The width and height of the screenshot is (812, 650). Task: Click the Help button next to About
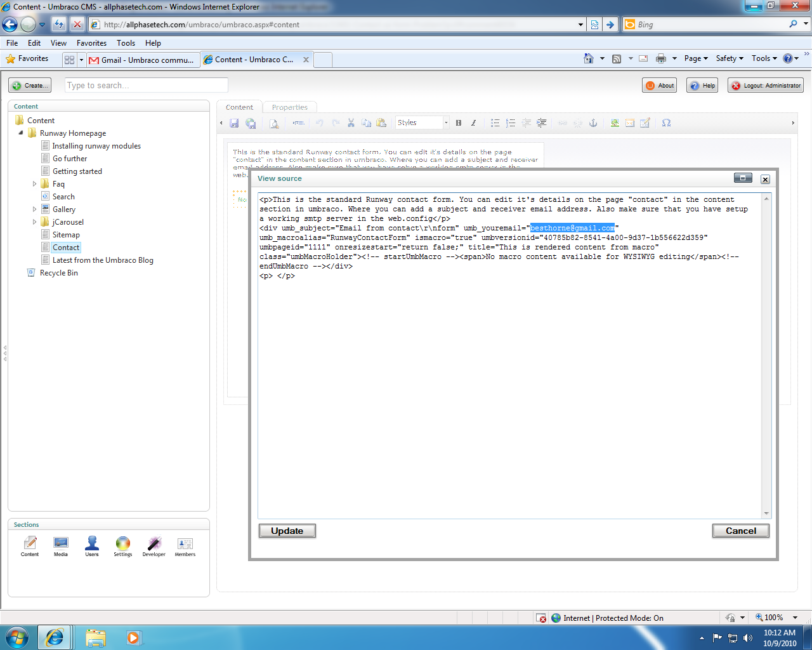coord(702,86)
